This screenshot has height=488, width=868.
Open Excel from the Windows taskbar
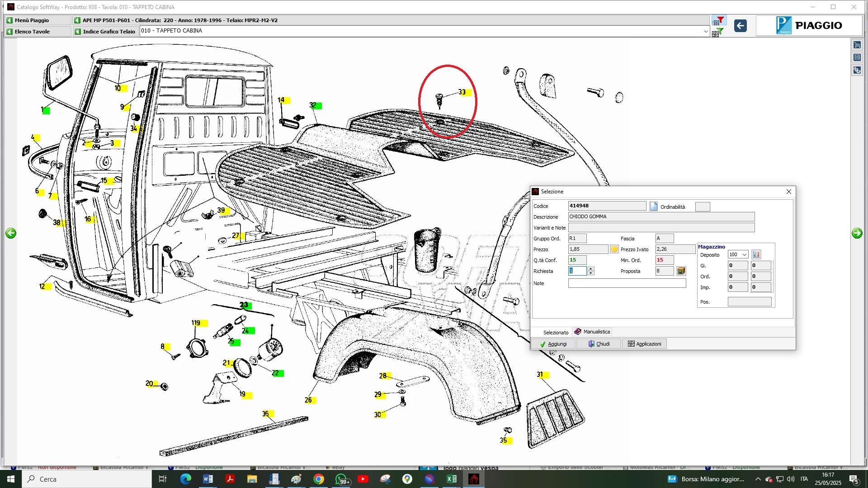point(452,479)
